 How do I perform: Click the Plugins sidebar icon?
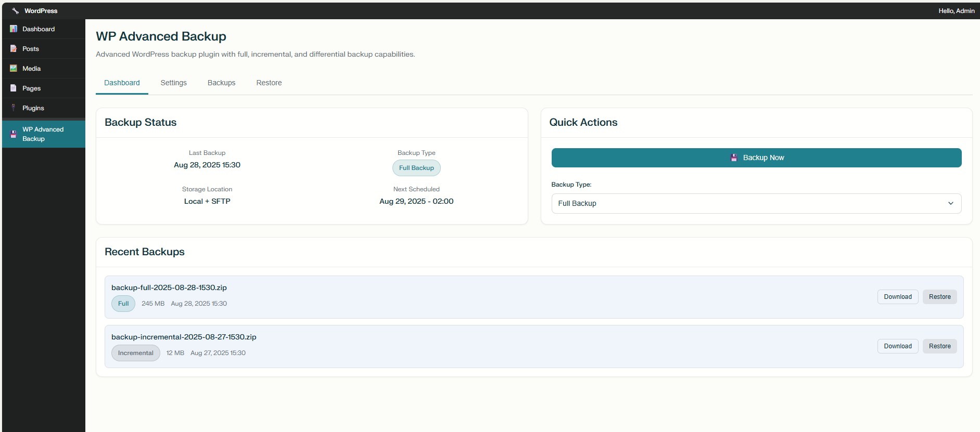(14, 108)
